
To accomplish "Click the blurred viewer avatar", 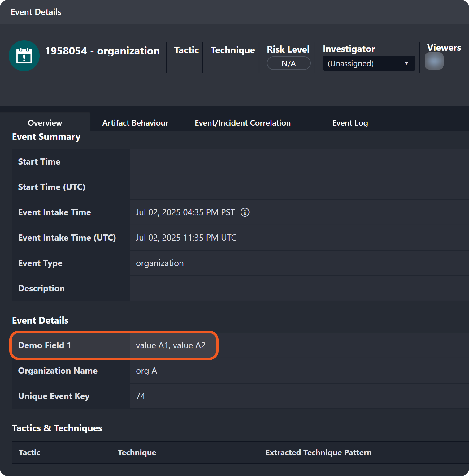I will pyautogui.click(x=434, y=61).
